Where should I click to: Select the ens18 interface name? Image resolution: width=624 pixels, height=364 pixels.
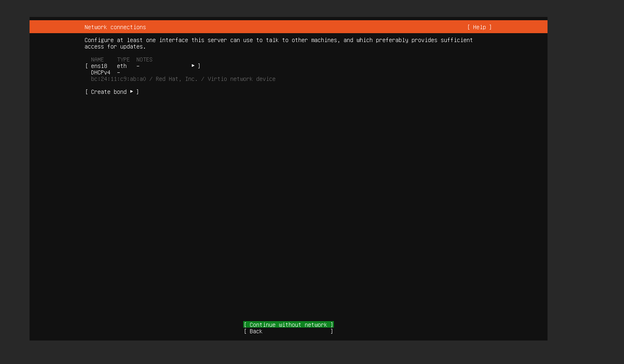coord(99,66)
